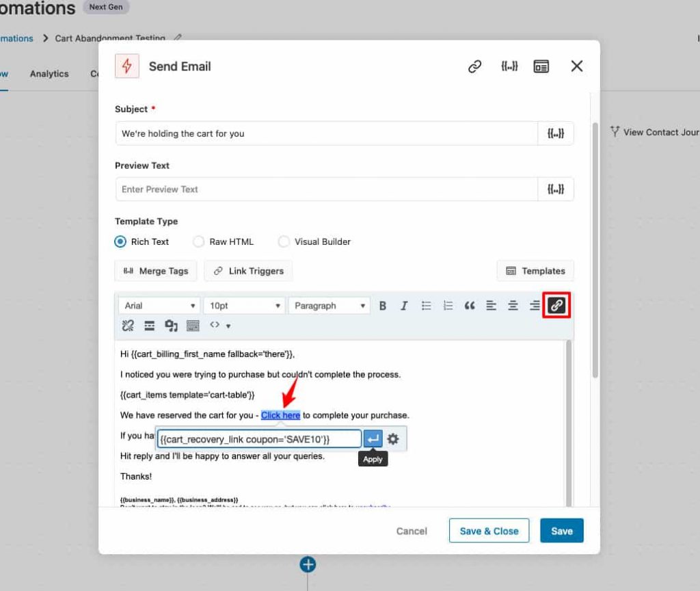Open the templates icon in the dialog header
Image resolution: width=700 pixels, height=591 pixels.
(x=541, y=66)
